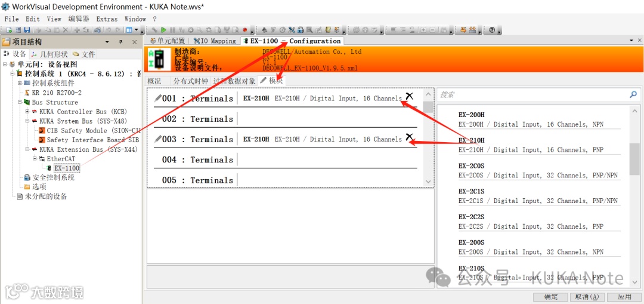This screenshot has width=644, height=304.
Task: Select KR 210 R2700-2 in the tree
Action: pos(57,93)
